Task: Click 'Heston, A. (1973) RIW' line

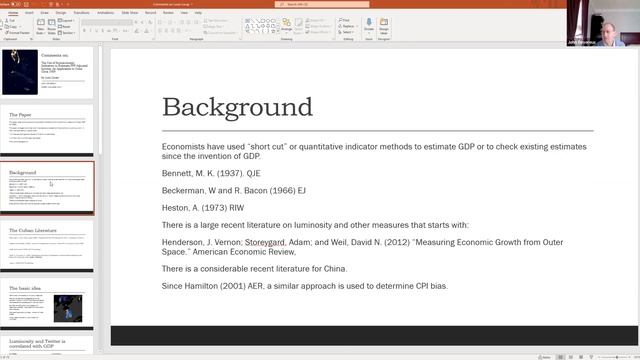Action: 203,208
